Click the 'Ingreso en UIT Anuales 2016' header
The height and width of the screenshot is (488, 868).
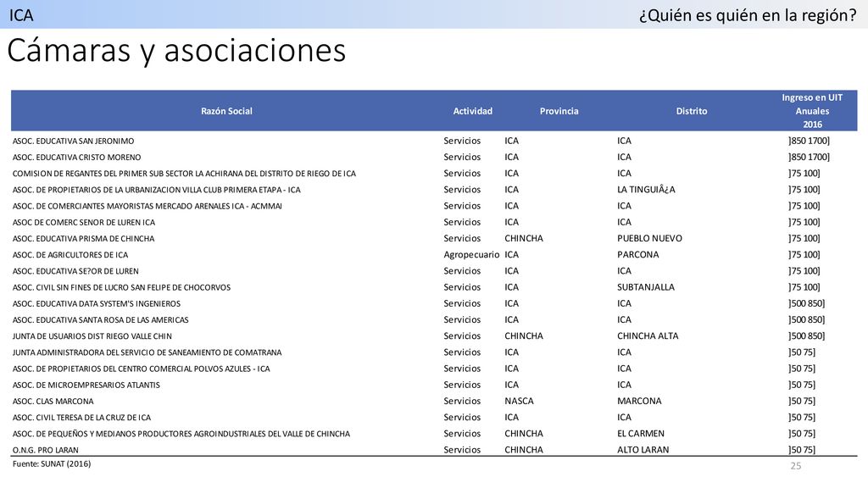click(x=812, y=111)
